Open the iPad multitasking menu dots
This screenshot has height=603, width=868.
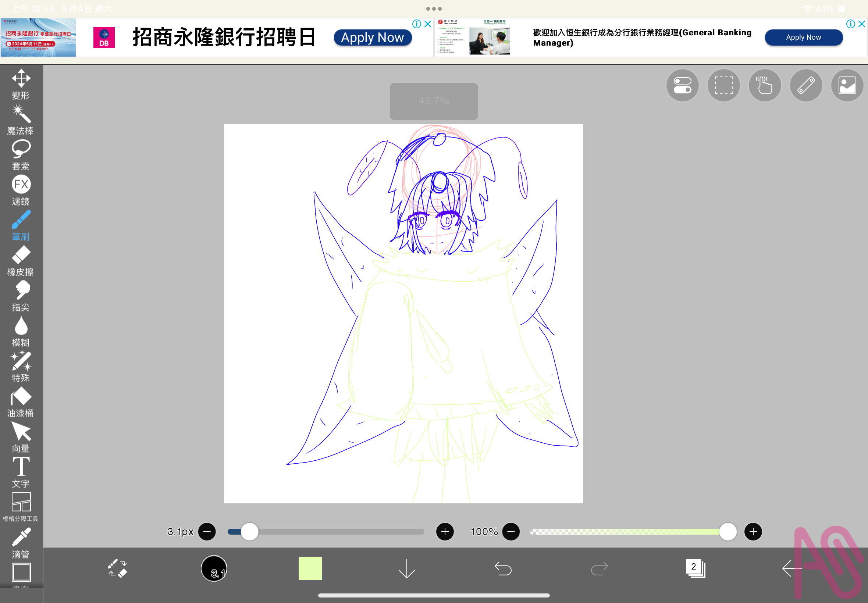tap(434, 8)
